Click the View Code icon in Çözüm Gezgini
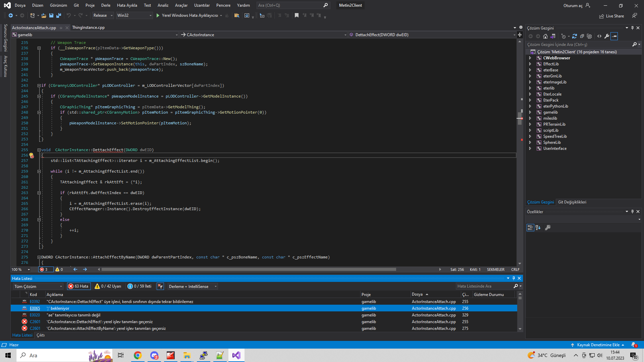Image resolution: width=644 pixels, height=362 pixels. click(x=599, y=36)
